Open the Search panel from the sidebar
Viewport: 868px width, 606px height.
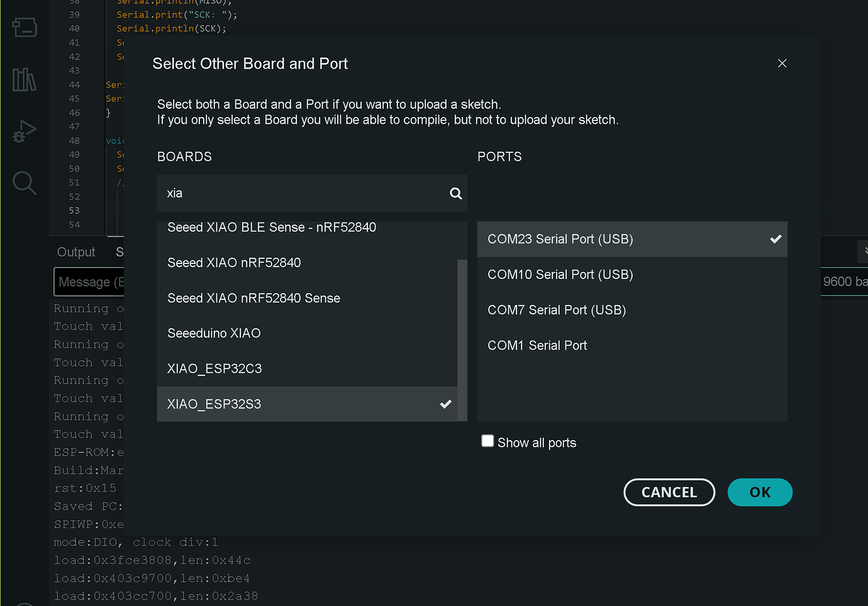[24, 183]
